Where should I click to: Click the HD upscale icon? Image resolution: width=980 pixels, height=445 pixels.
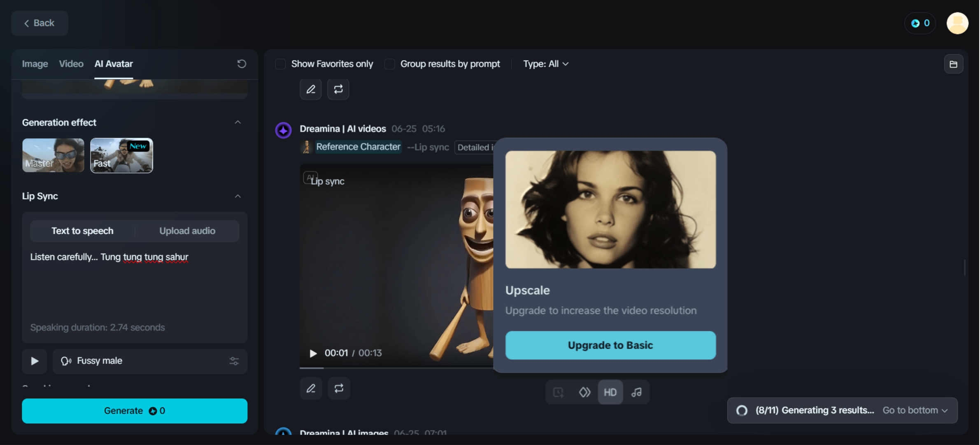click(610, 392)
